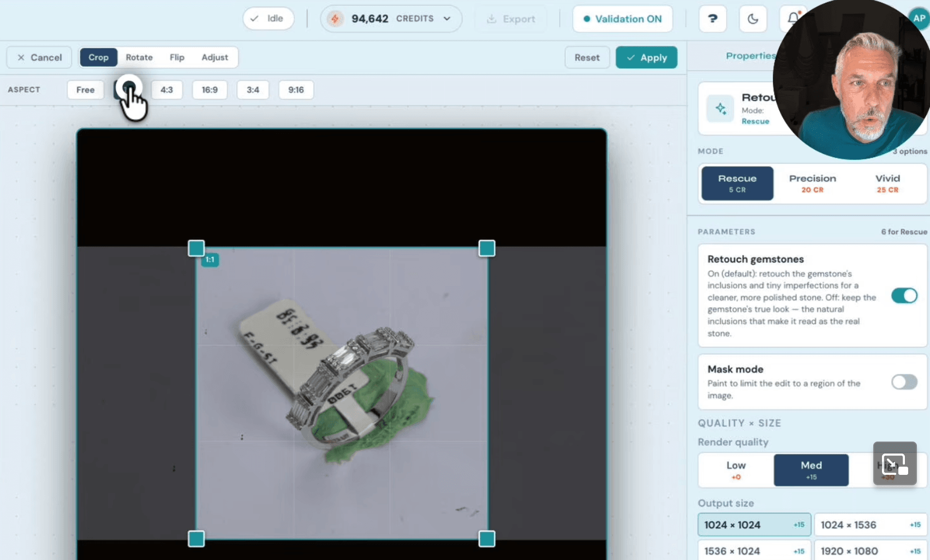Image resolution: width=930 pixels, height=560 pixels.
Task: Click the credits lightning bolt icon
Action: [335, 19]
